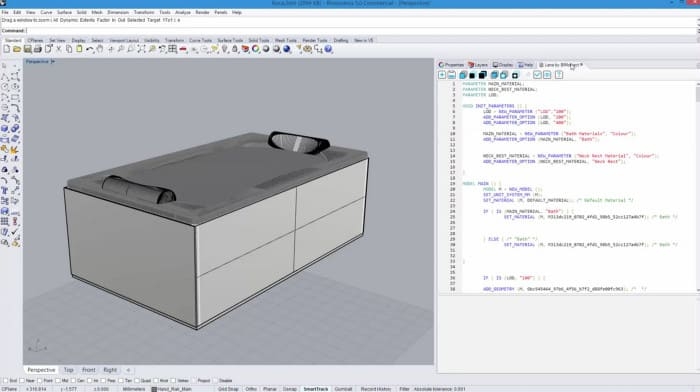Click the Copy to clipboard icon

tap(69, 49)
